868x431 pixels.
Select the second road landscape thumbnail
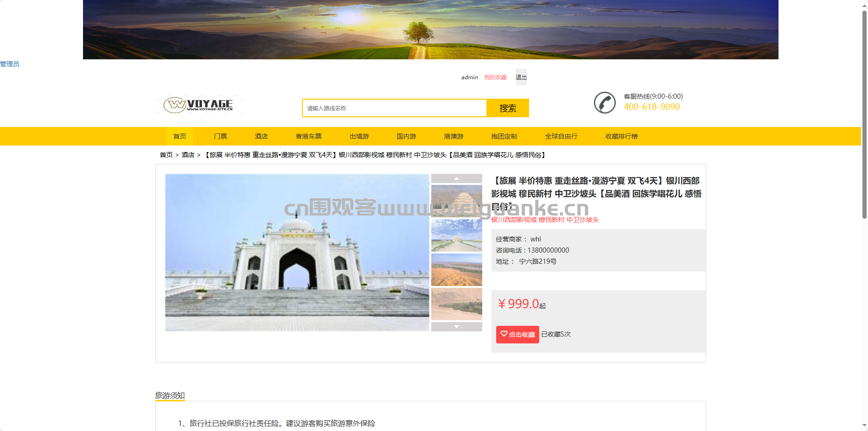pos(456,235)
